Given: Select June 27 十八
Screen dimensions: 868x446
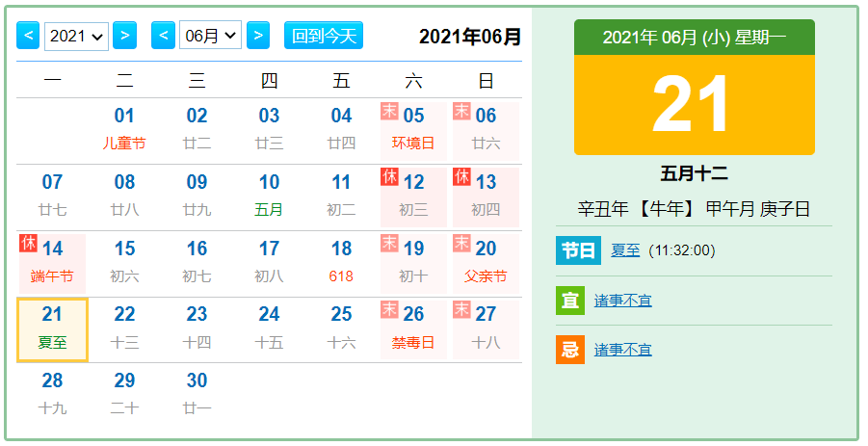Looking at the screenshot, I should (x=486, y=329).
